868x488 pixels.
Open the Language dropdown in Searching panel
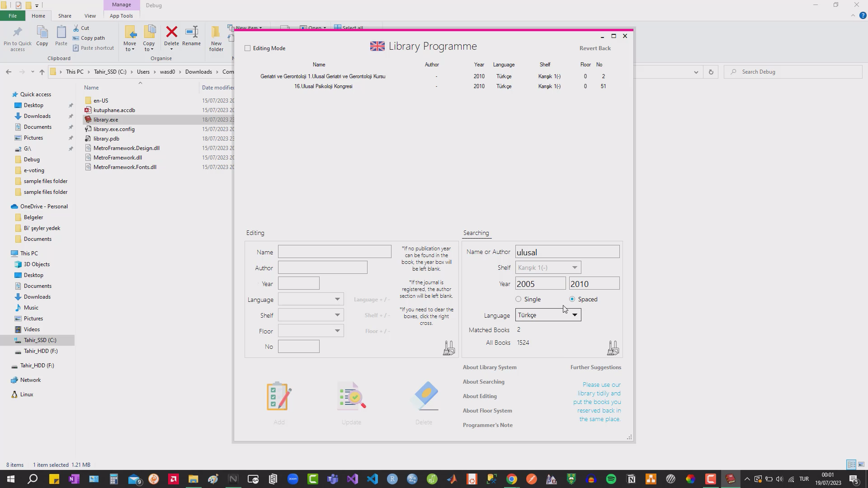click(x=548, y=315)
